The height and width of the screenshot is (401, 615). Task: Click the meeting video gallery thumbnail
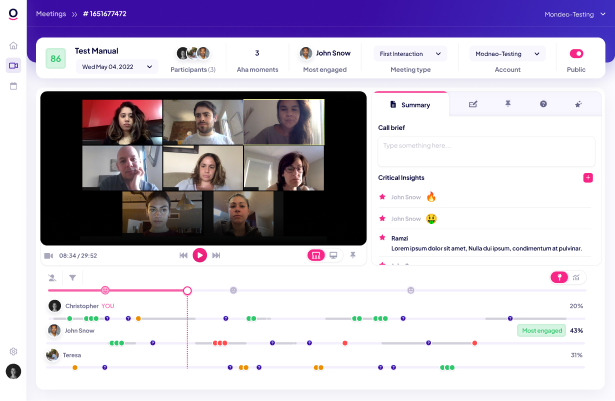pos(203,168)
